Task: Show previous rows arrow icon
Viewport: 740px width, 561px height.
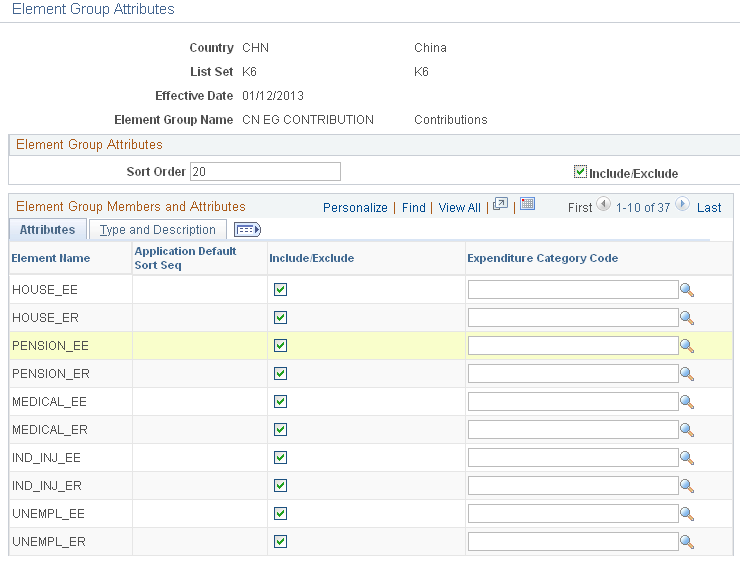Action: coord(603,204)
